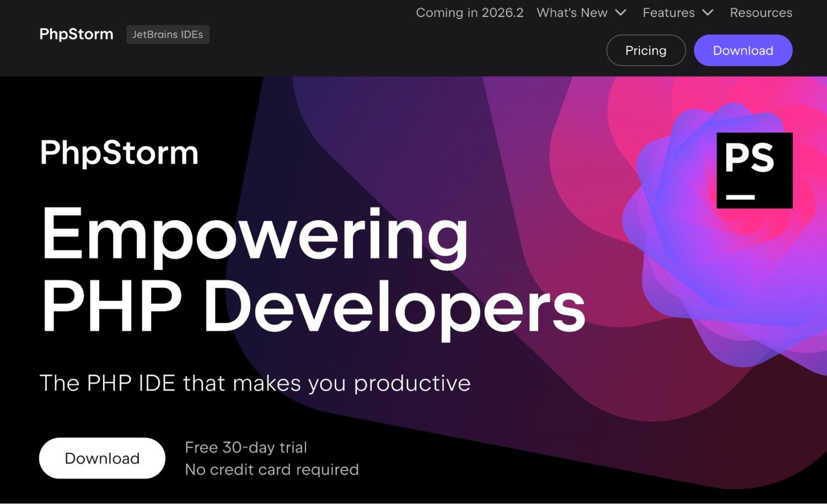This screenshot has height=504, width=827.
Task: Click the white Download button in hero
Action: click(102, 458)
